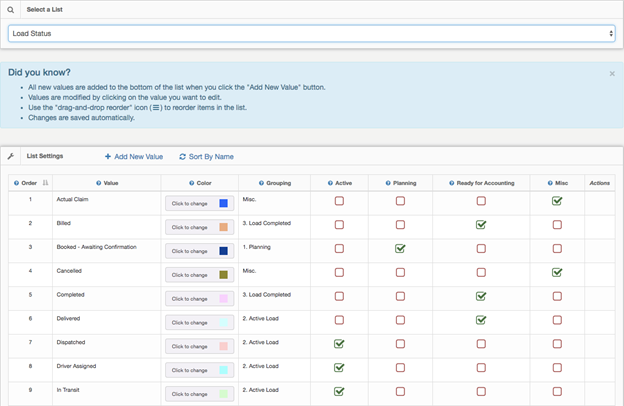The width and height of the screenshot is (624, 406).
Task: Enable Active checkbox for Actual Claim
Action: pos(339,201)
